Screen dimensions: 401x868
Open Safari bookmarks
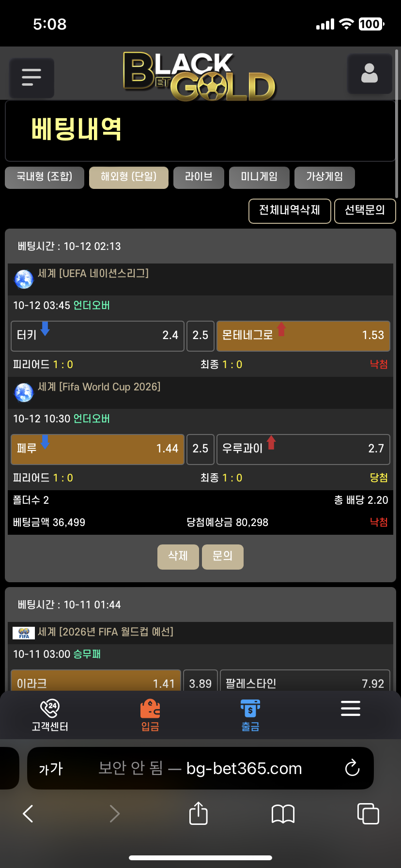tap(283, 814)
